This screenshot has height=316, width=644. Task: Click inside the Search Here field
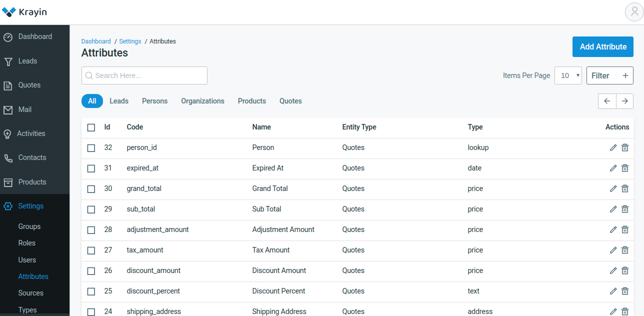tap(144, 75)
